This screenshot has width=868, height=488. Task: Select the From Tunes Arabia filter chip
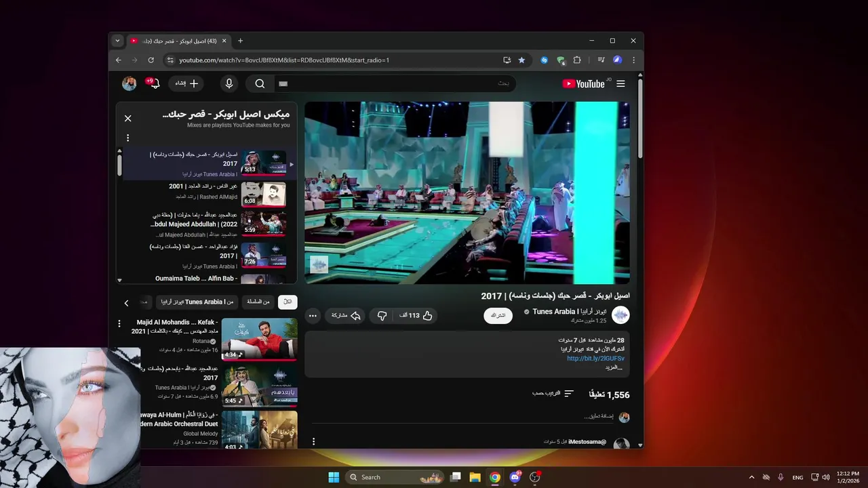click(197, 302)
